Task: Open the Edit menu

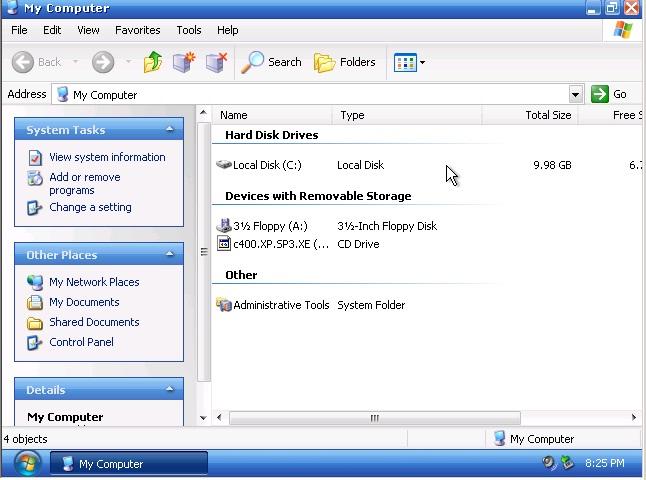Action: (52, 30)
